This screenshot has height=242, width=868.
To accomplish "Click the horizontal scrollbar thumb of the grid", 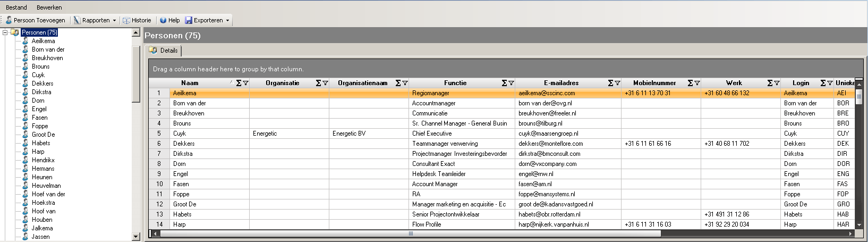I will (411, 233).
